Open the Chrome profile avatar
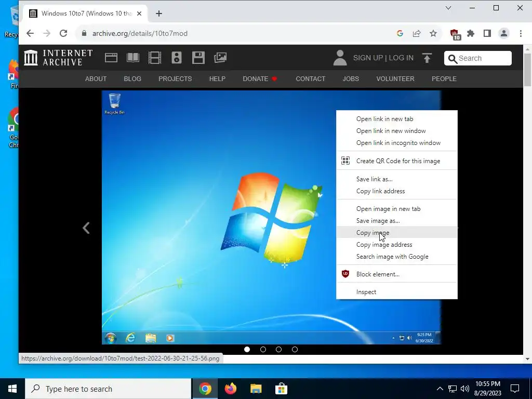This screenshot has width=532, height=399. pos(504,33)
